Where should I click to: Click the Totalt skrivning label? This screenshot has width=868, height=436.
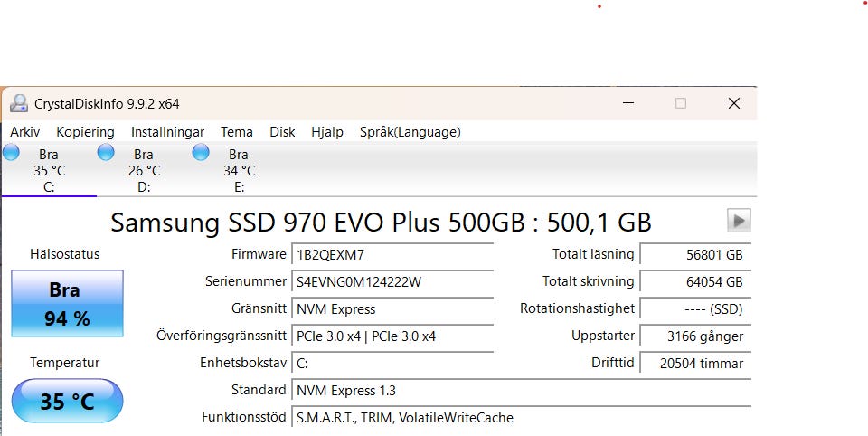click(589, 281)
